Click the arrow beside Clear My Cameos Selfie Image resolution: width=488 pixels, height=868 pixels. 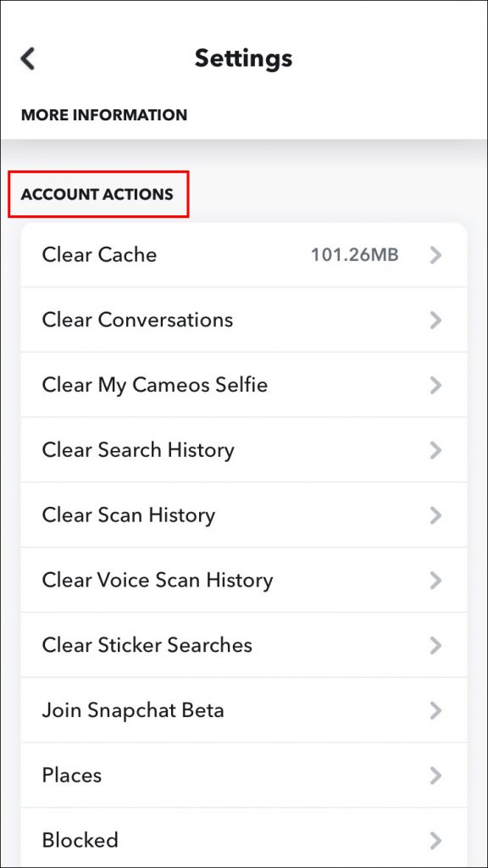436,385
